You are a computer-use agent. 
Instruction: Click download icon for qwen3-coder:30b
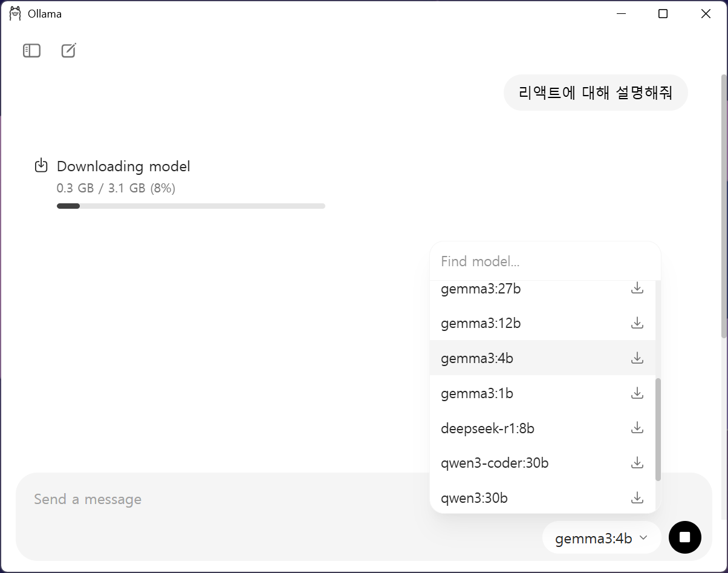coord(637,463)
